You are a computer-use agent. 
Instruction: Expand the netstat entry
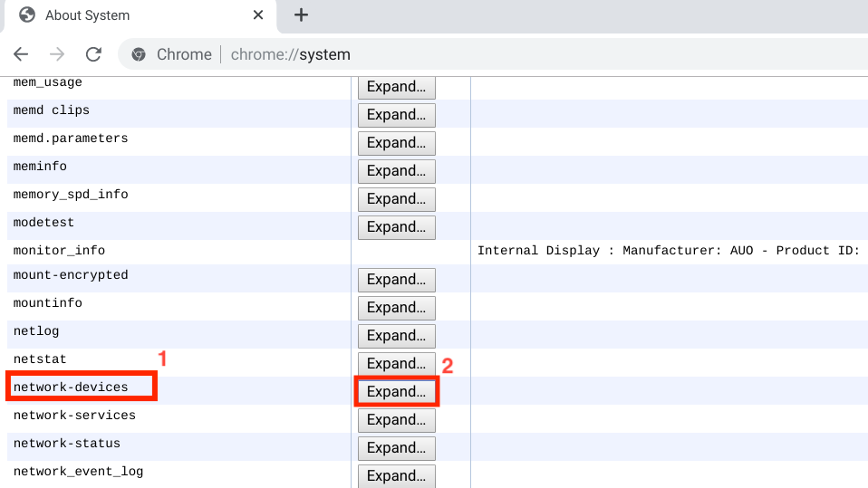(x=396, y=364)
